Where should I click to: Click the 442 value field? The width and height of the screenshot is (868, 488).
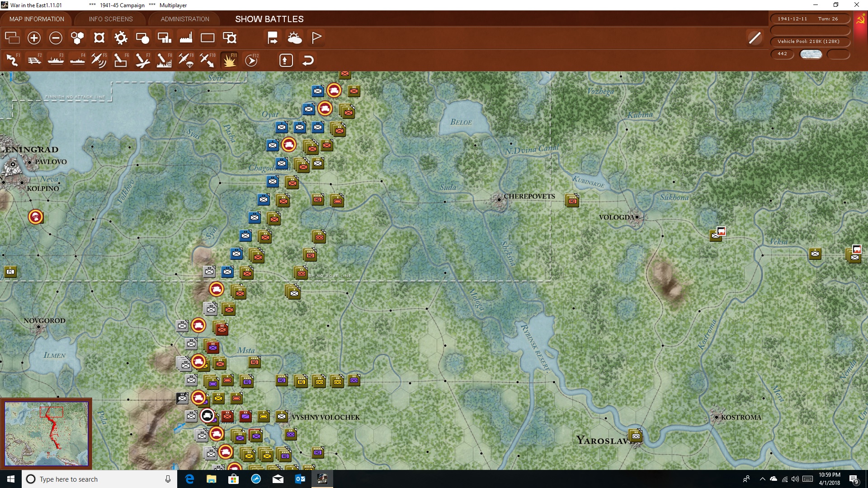click(783, 54)
